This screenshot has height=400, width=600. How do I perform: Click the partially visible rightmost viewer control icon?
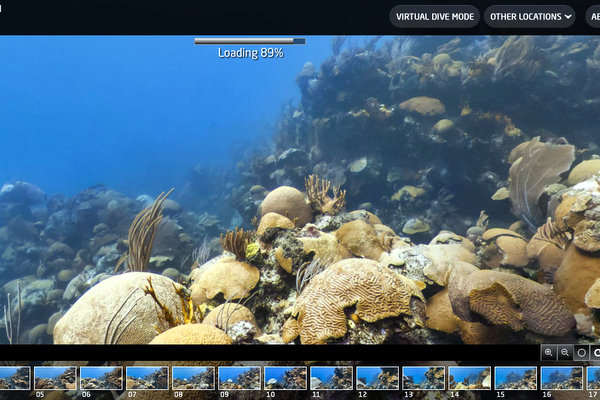596,352
